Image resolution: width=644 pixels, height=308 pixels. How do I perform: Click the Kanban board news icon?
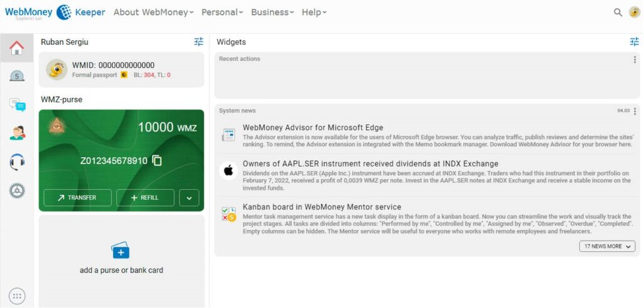pyautogui.click(x=229, y=214)
